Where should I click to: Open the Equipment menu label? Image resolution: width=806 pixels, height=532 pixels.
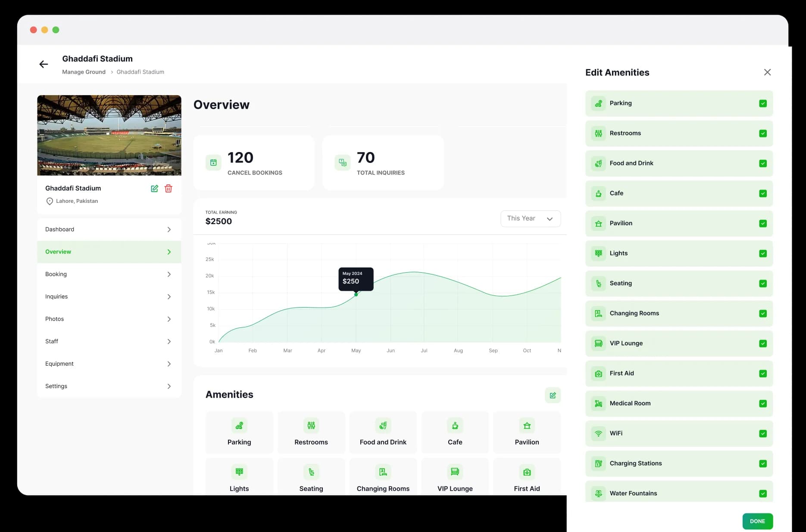point(59,364)
